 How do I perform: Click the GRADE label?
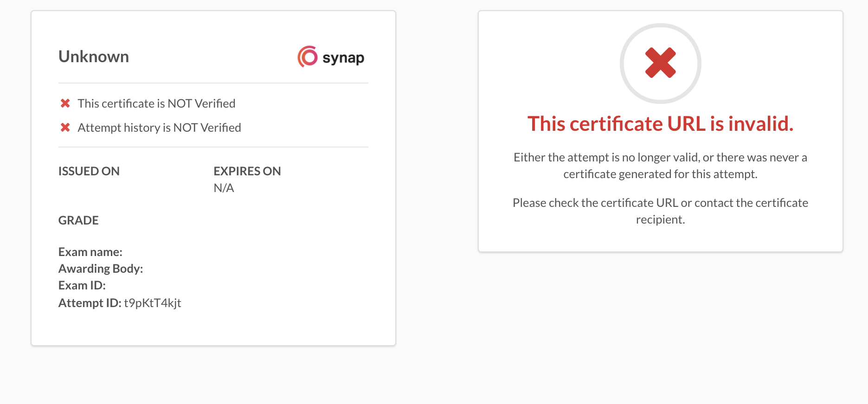coord(78,220)
